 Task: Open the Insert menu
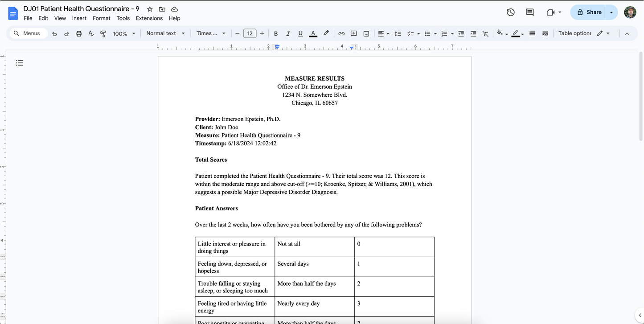(79, 18)
